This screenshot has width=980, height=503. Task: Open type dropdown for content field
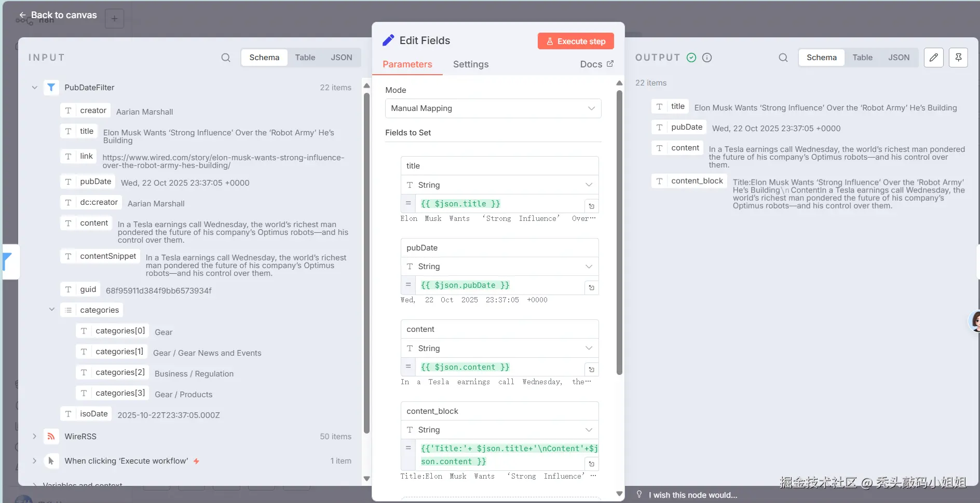click(x=500, y=348)
